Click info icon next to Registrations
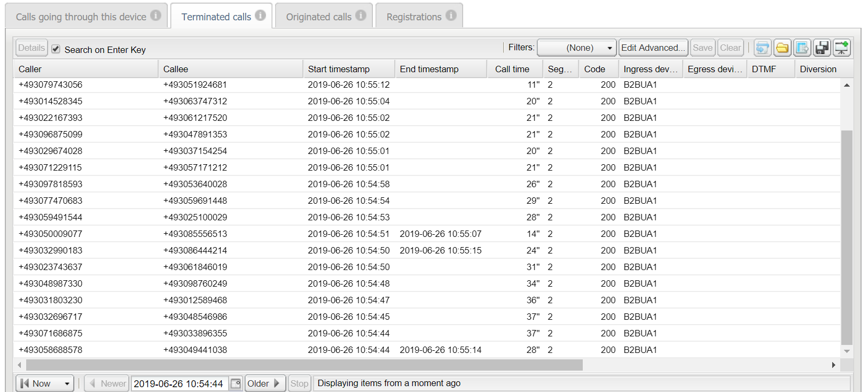The height and width of the screenshot is (392, 868). tap(451, 16)
